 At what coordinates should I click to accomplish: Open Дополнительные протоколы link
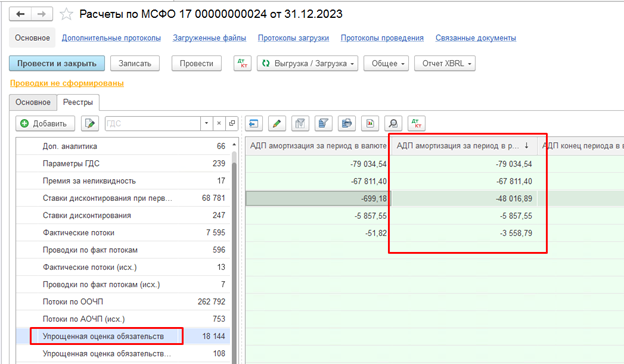point(111,38)
